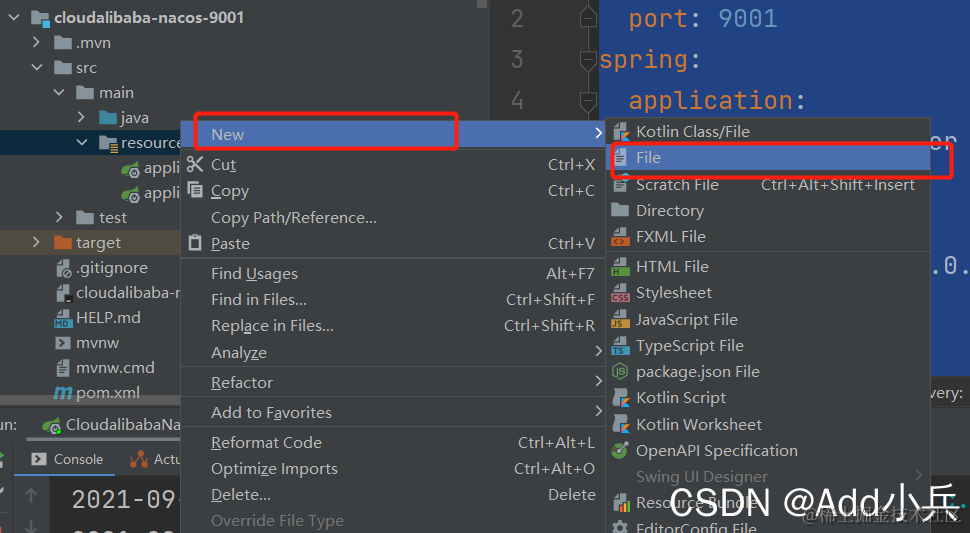The height and width of the screenshot is (533, 970).
Task: Click the up arrow in console toolbar
Action: 31,495
